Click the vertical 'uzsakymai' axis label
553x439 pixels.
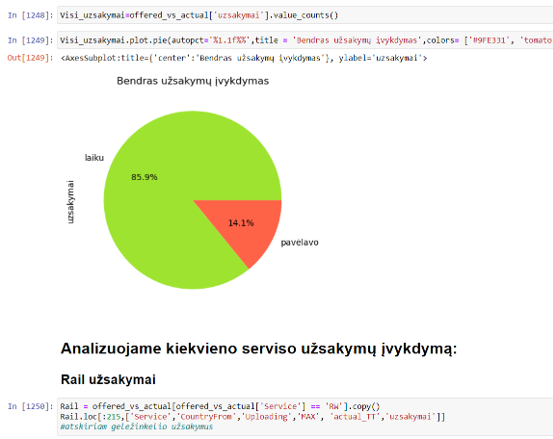click(x=71, y=202)
